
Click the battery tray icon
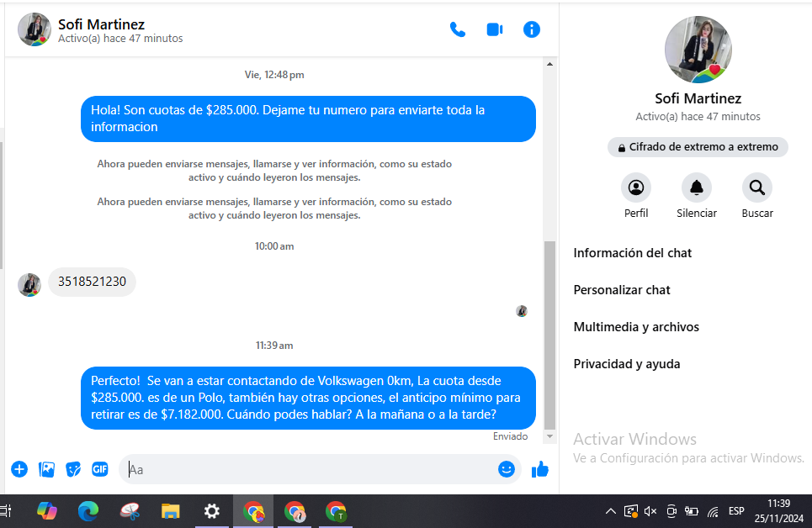[x=692, y=511]
